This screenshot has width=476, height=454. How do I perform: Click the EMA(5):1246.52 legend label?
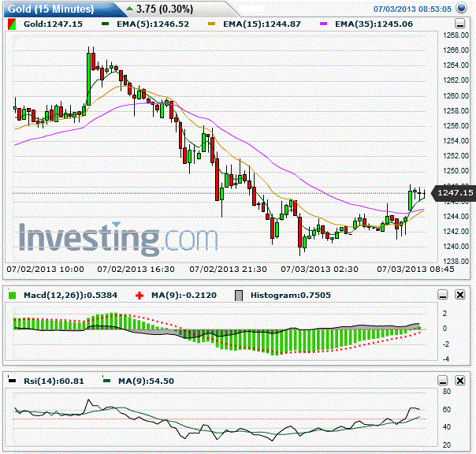click(x=153, y=24)
